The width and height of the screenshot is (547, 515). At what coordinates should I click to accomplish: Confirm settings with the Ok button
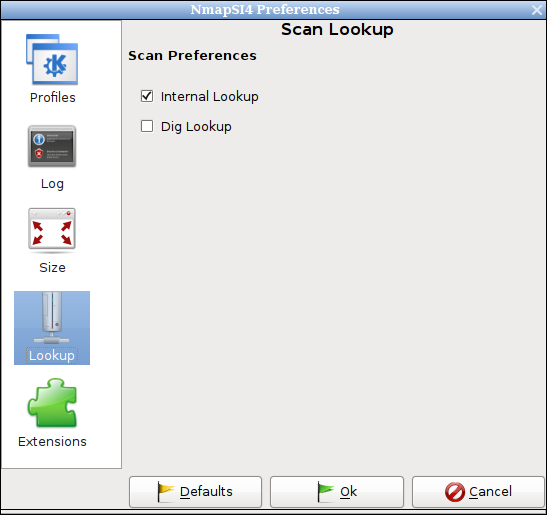pos(337,492)
